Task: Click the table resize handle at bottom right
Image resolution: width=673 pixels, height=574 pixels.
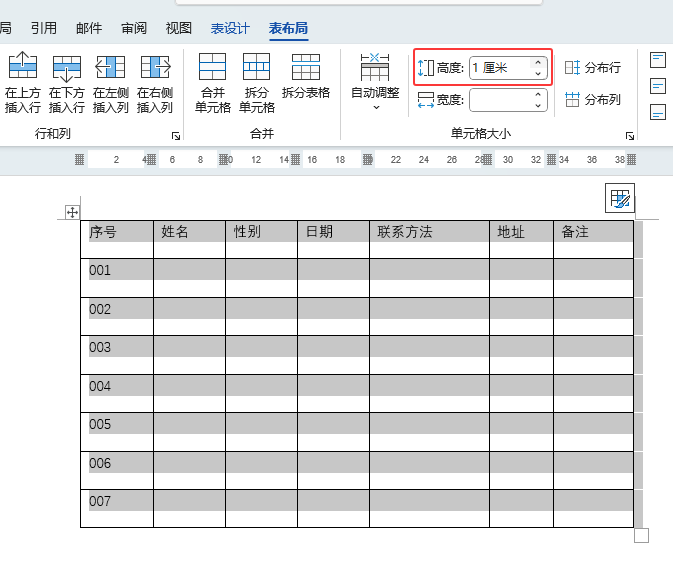Action: point(641,535)
